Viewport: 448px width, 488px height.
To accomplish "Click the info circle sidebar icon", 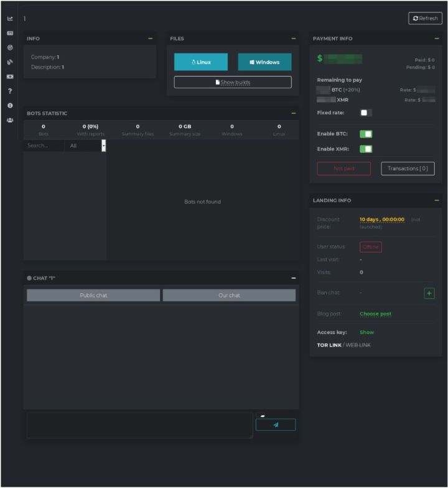I will tap(10, 106).
